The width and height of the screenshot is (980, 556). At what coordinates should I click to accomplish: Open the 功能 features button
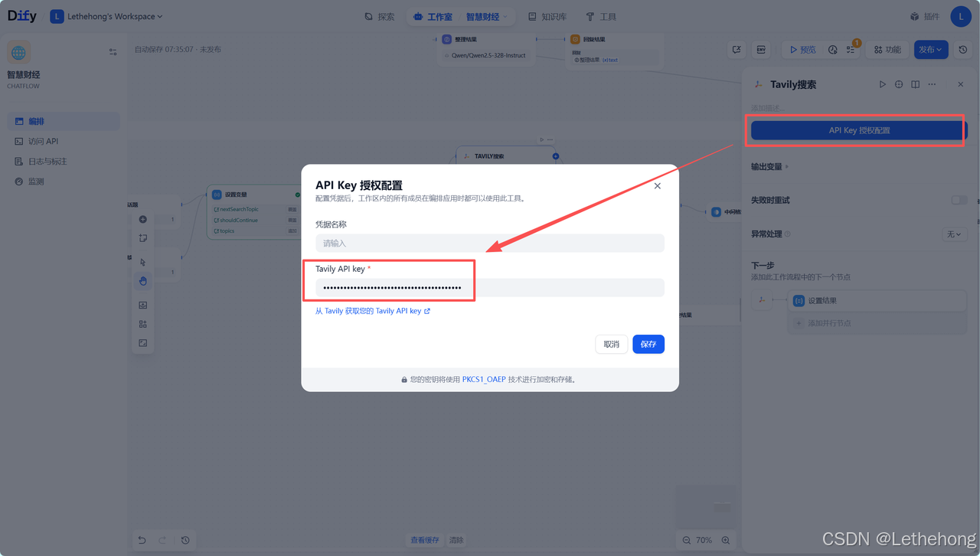[x=887, y=50]
